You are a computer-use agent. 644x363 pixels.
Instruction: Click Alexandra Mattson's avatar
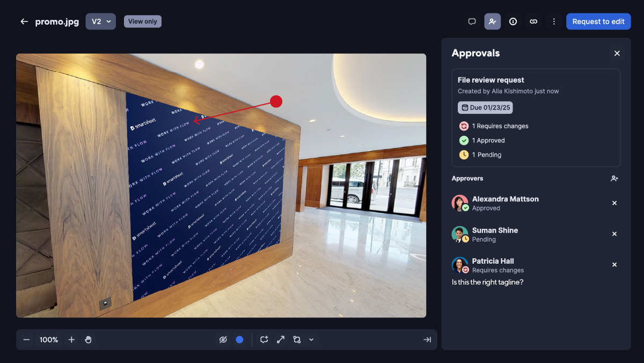[460, 203]
